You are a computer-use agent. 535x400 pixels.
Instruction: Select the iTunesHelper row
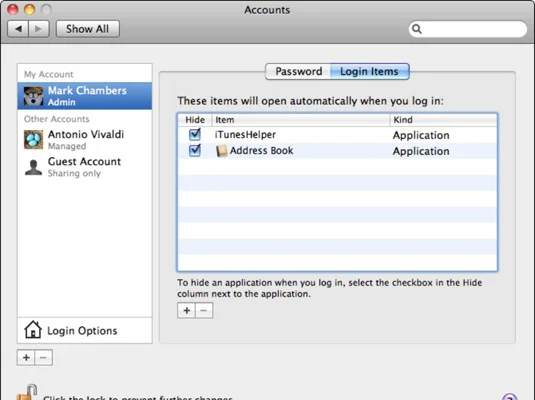tap(337, 135)
